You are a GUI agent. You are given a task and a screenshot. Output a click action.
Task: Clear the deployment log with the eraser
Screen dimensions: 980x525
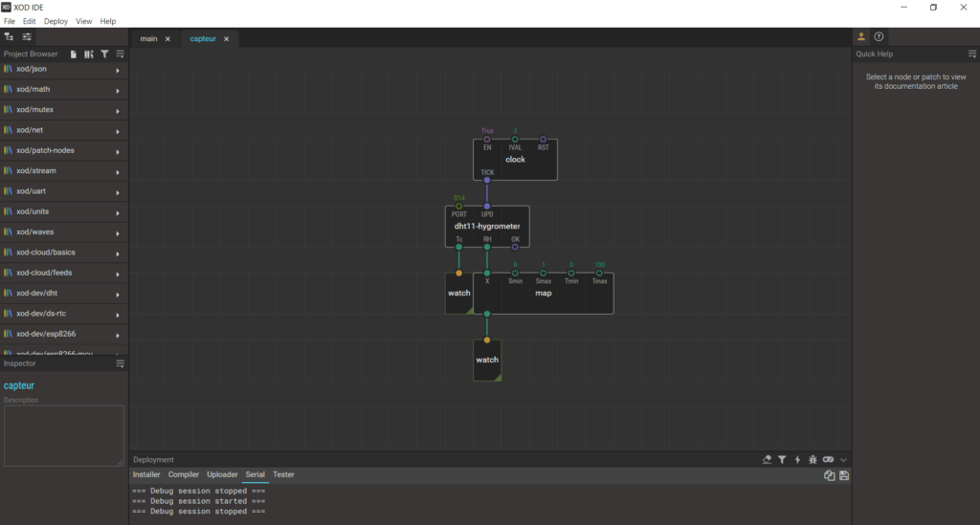point(767,459)
